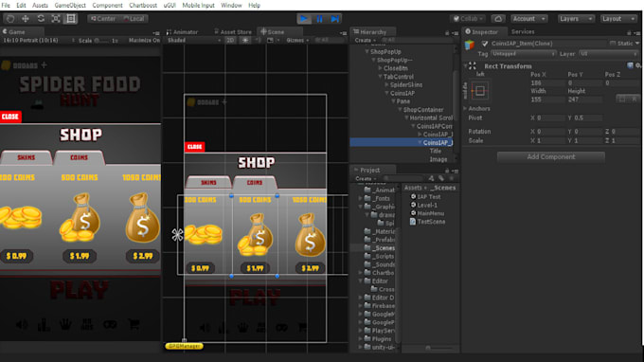Open the Game panel options menu icon
Screen dimensions: 644x362
(156, 33)
